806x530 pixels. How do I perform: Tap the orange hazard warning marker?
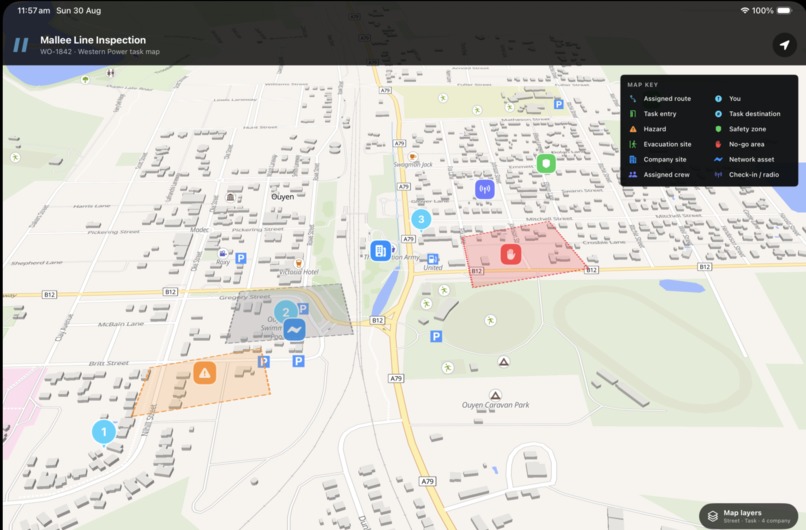click(x=205, y=373)
